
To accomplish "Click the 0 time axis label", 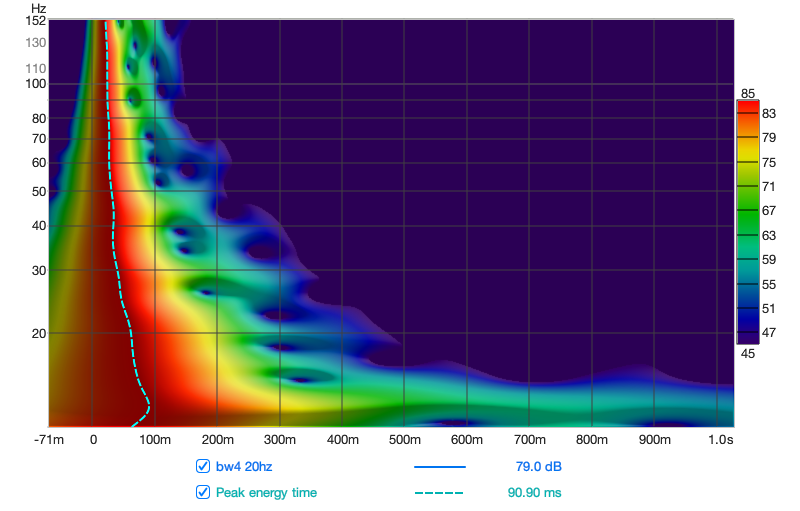I will pos(93,440).
